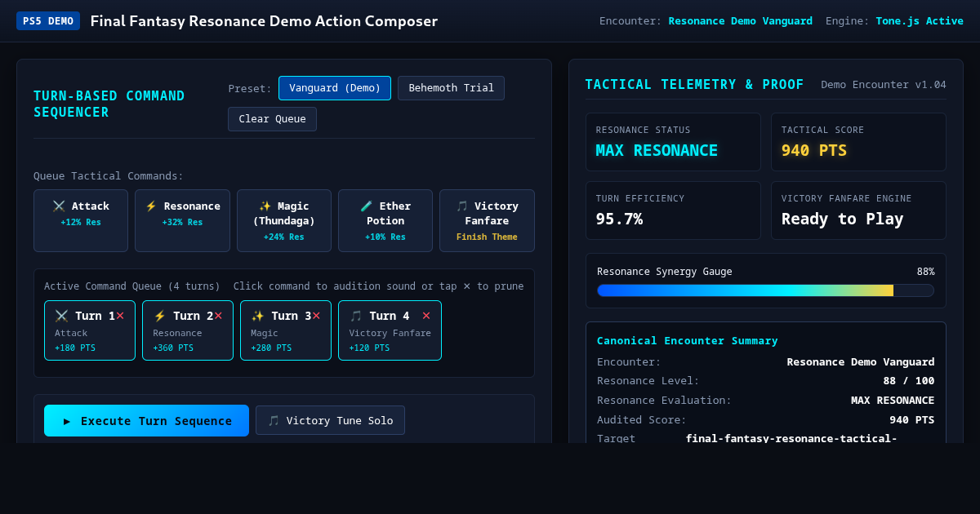Select the Ready to Play engine status
980x514 pixels.
[x=843, y=219]
